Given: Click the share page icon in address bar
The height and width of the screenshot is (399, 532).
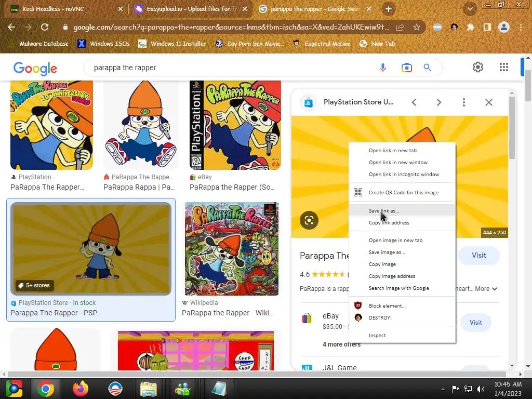Looking at the screenshot, I should coord(401,27).
